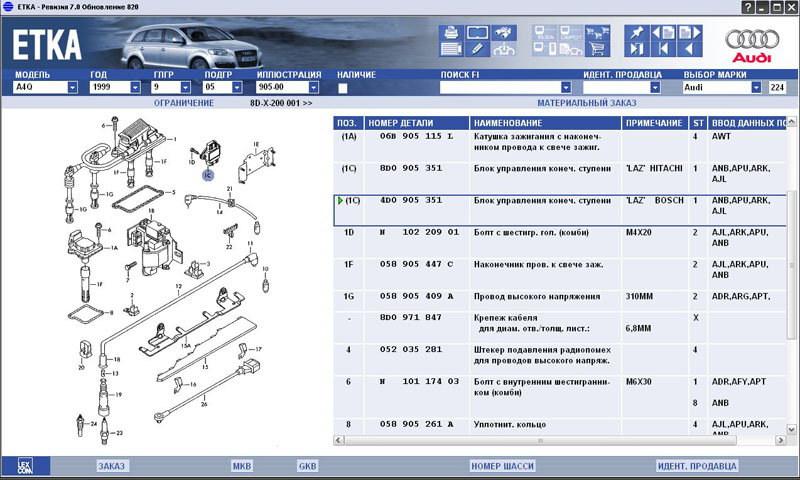The width and height of the screenshot is (800, 480).
Task: Open the МОДЕЛЬ dropdown
Action: pyautogui.click(x=72, y=87)
